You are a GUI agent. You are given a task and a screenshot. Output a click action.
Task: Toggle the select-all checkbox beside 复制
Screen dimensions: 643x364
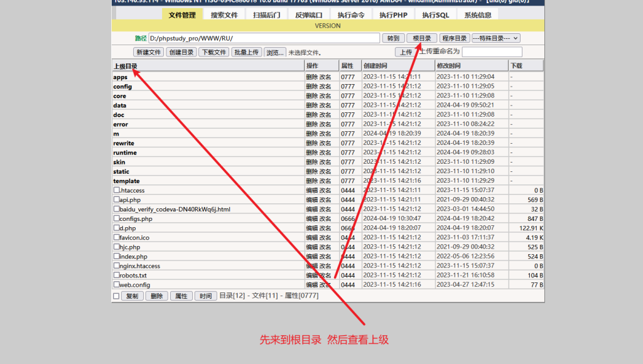116,296
